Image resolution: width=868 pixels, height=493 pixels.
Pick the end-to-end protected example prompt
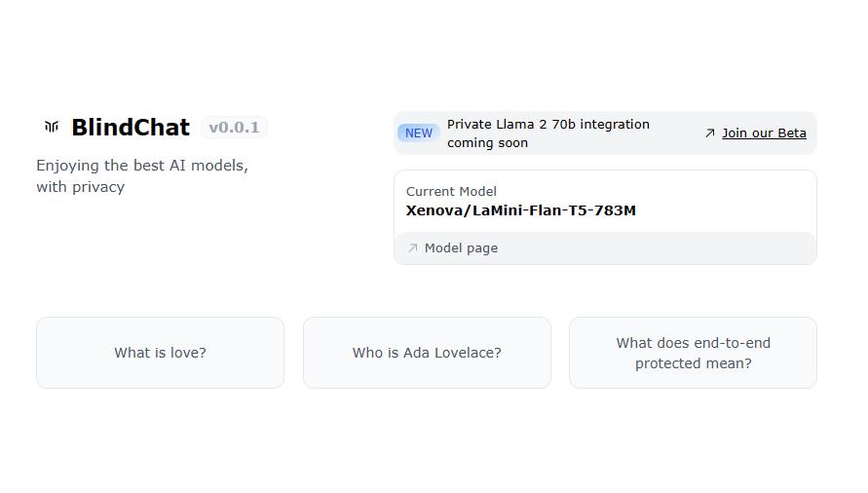coord(693,353)
